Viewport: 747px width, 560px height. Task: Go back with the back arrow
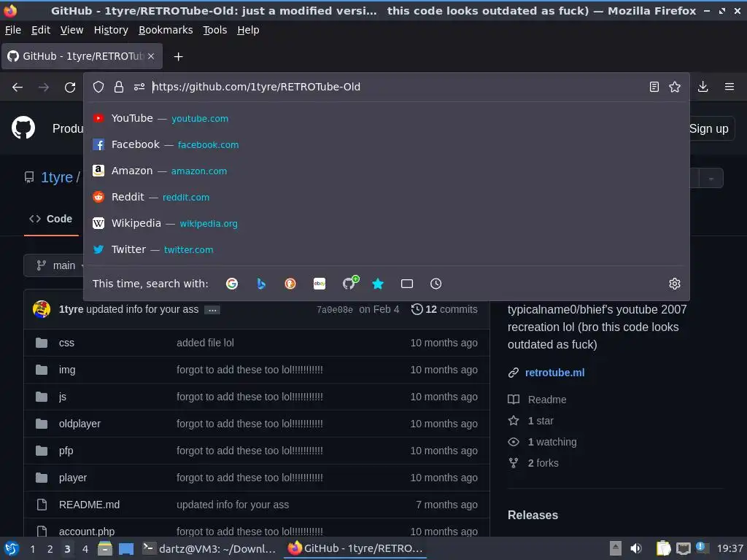(18, 87)
